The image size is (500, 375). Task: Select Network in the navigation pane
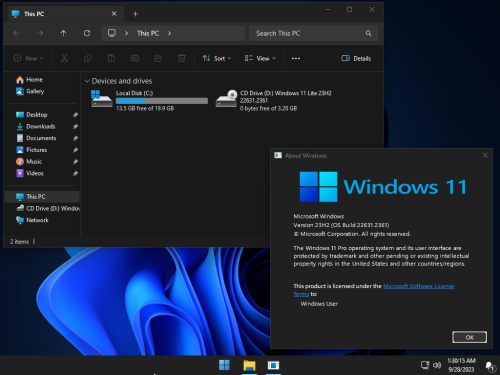37,220
